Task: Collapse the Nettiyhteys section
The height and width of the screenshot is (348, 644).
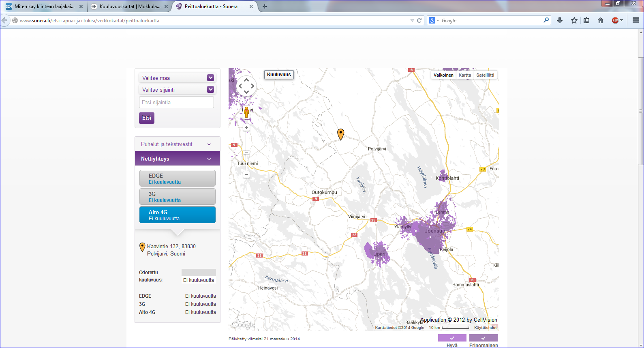Action: [177, 159]
